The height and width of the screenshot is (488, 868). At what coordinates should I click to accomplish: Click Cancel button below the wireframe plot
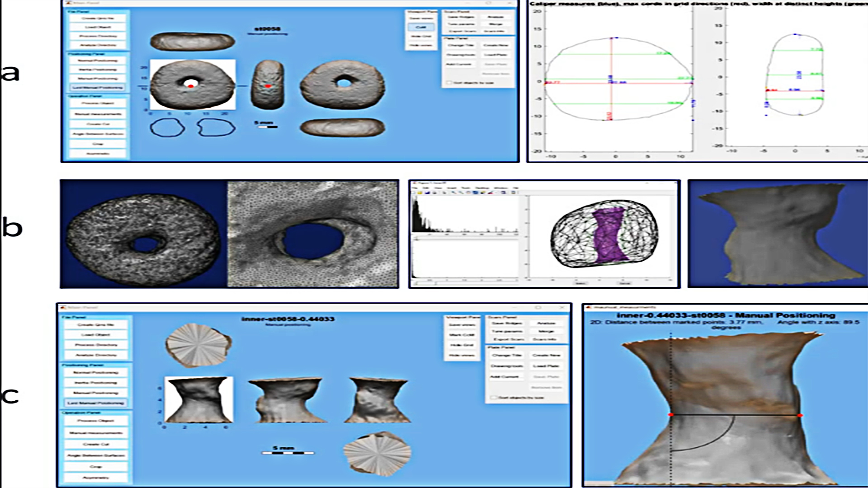[x=625, y=283]
